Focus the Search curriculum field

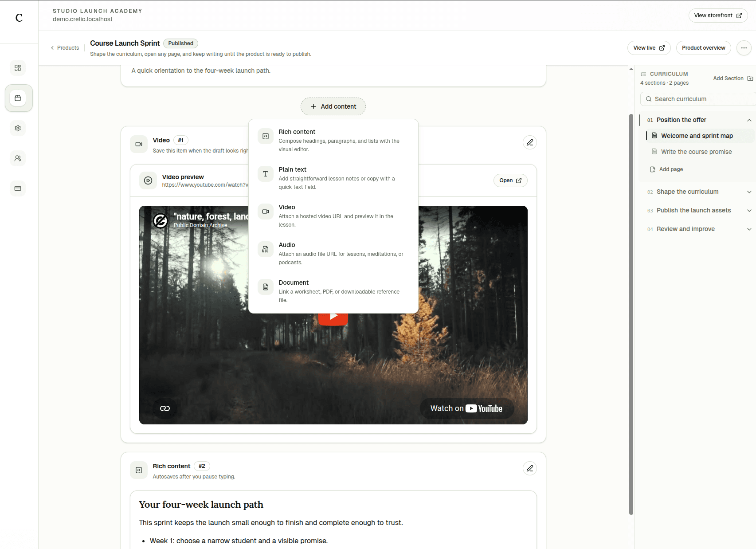[x=698, y=99]
